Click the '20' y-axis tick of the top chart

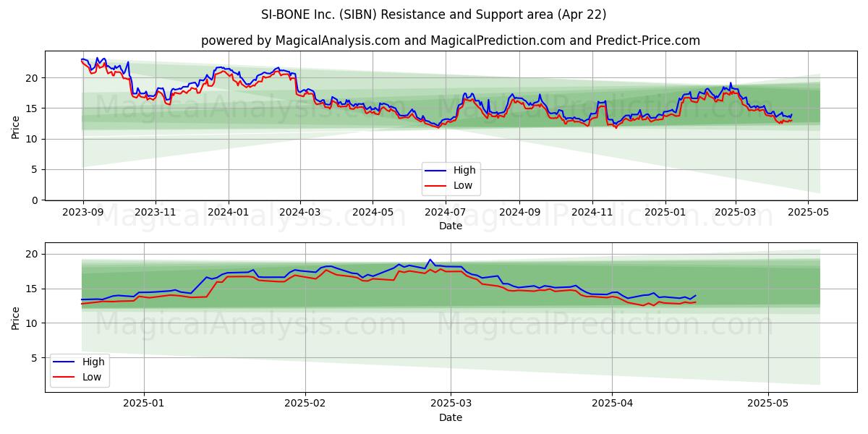pyautogui.click(x=33, y=77)
